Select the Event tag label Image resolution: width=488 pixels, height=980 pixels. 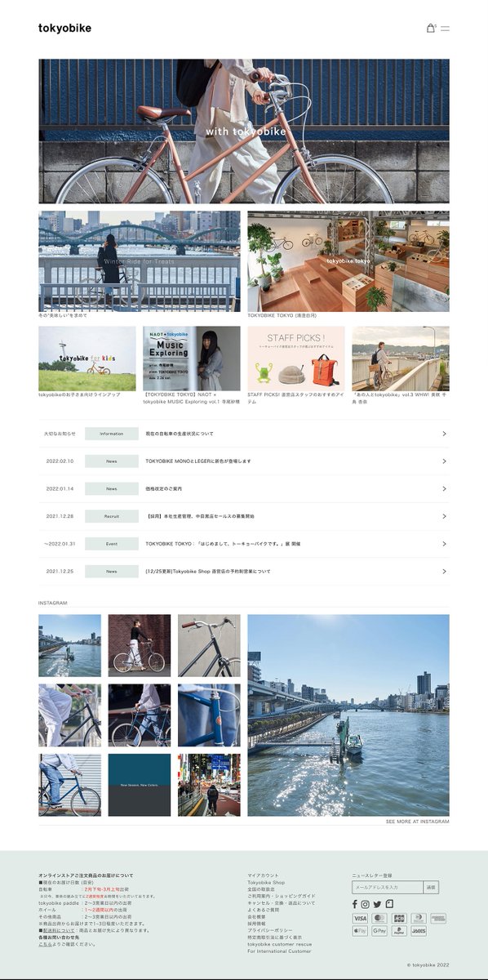point(112,544)
